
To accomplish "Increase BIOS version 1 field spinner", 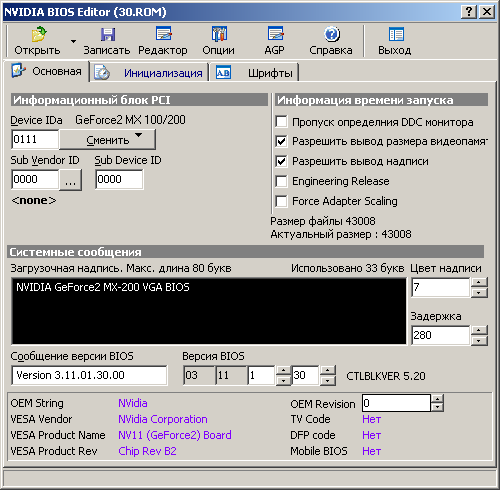I will (284, 370).
